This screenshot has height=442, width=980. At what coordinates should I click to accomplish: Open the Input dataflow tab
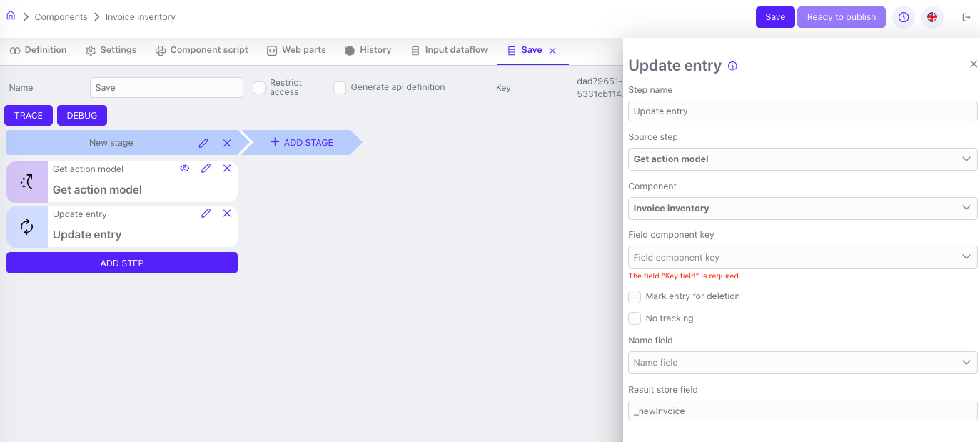pyautogui.click(x=450, y=50)
